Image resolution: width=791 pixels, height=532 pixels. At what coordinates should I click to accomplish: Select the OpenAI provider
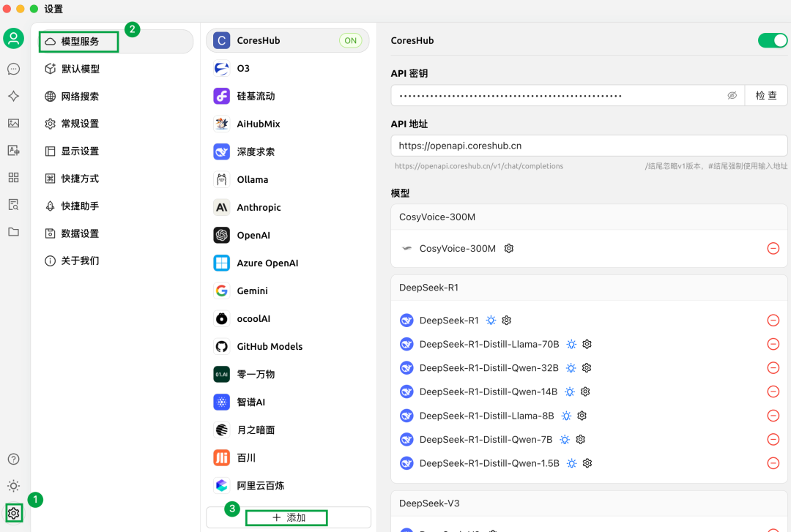point(288,235)
